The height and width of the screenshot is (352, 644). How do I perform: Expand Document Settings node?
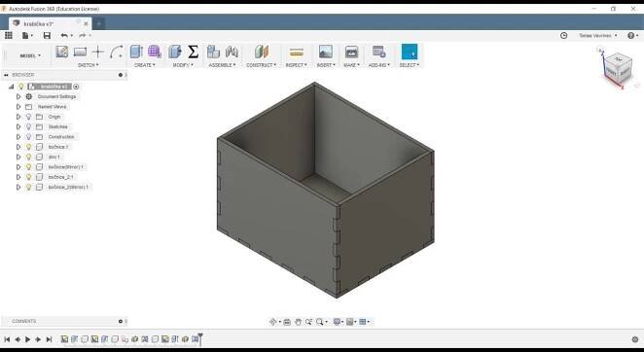(18, 96)
